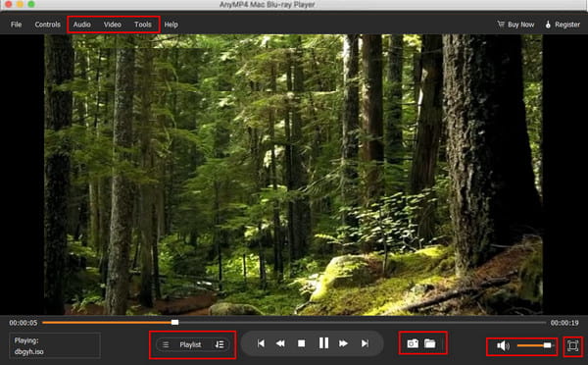Viewport: 588px width, 365px height.
Task: Open the snapshot folder
Action: [430, 343]
